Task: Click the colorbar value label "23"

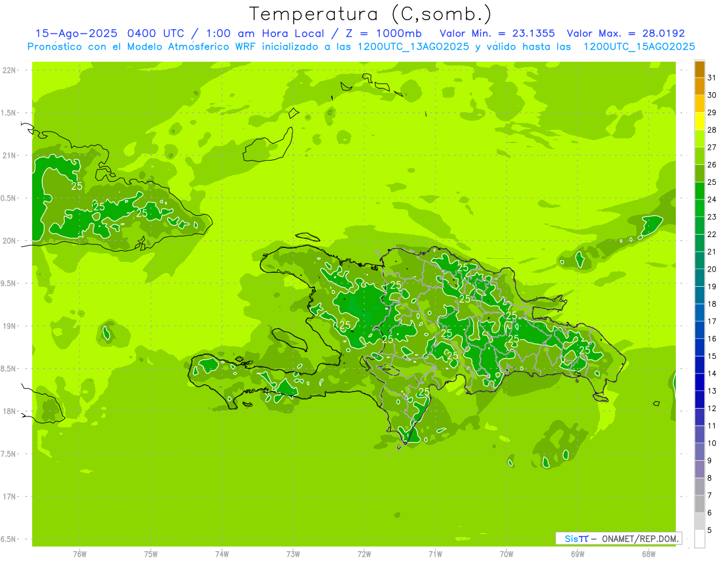Action: click(712, 216)
